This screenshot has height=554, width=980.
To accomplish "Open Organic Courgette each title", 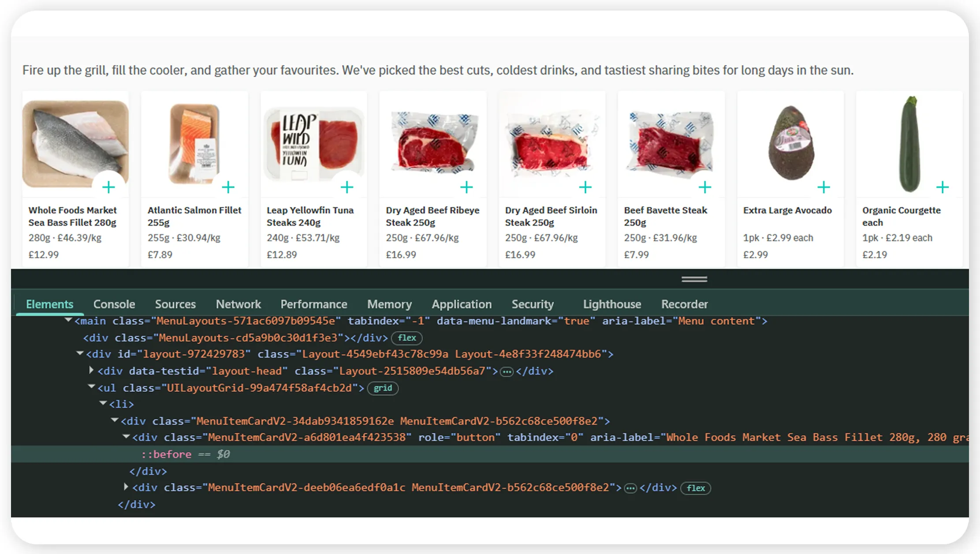I will point(902,216).
